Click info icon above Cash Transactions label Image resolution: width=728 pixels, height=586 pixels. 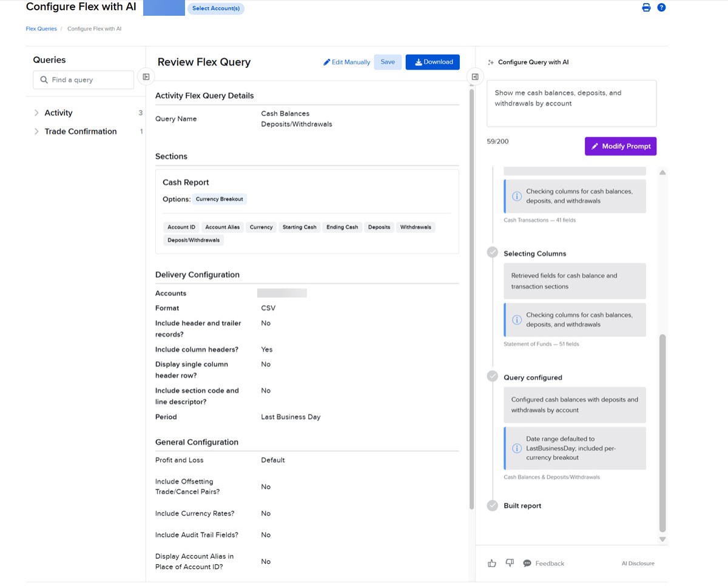(x=517, y=196)
